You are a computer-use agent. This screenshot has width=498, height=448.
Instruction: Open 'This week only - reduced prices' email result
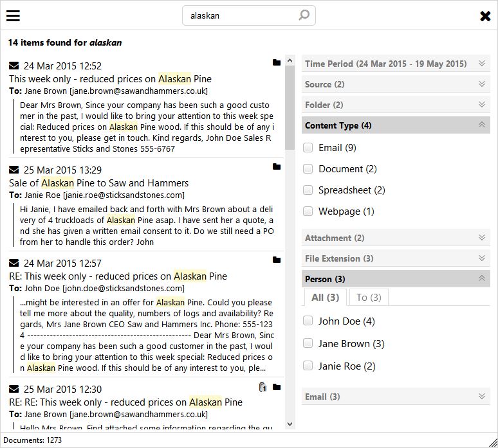click(110, 78)
